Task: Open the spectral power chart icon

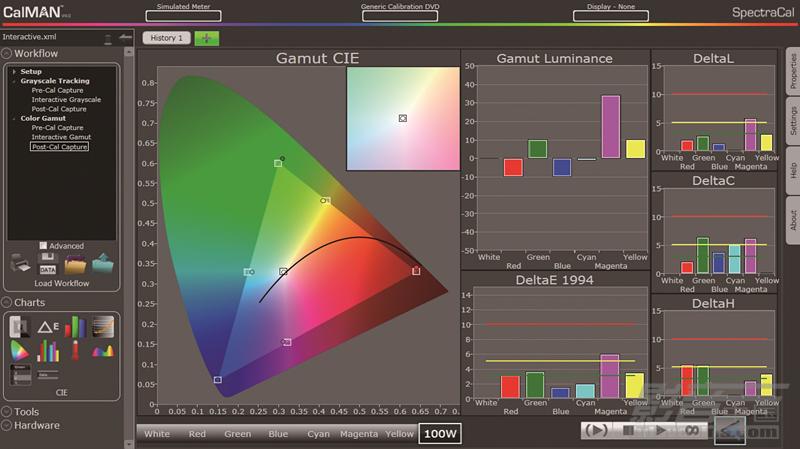Action: point(103,351)
